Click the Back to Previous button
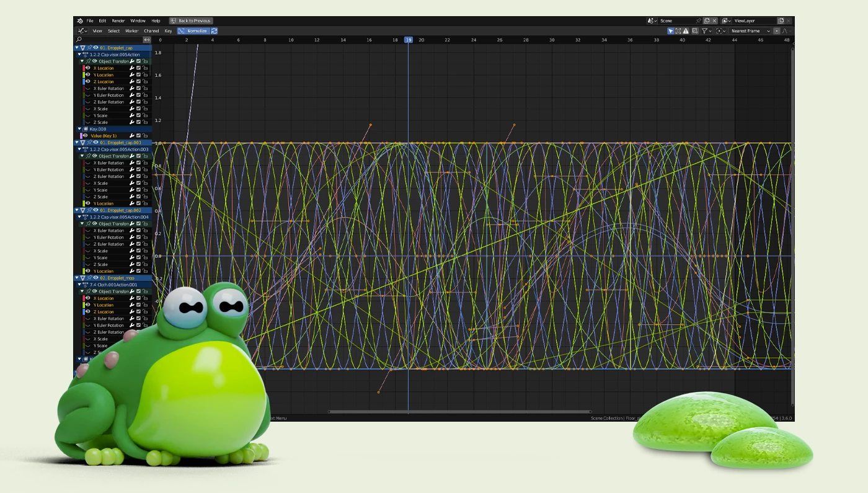 [x=191, y=20]
